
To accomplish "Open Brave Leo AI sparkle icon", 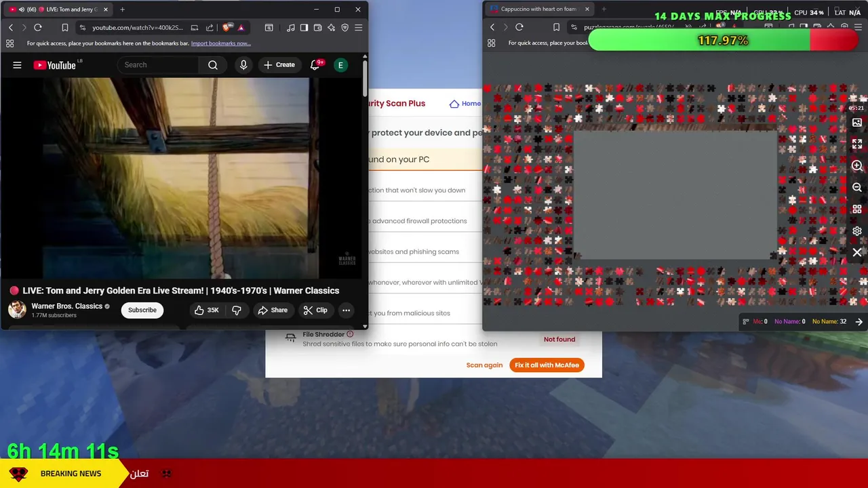I will [x=331, y=28].
